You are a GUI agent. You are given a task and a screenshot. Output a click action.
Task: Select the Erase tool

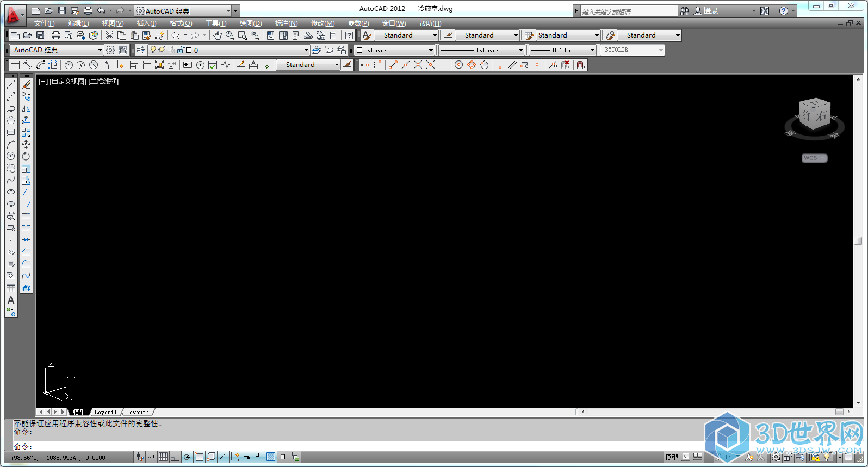pyautogui.click(x=26, y=84)
